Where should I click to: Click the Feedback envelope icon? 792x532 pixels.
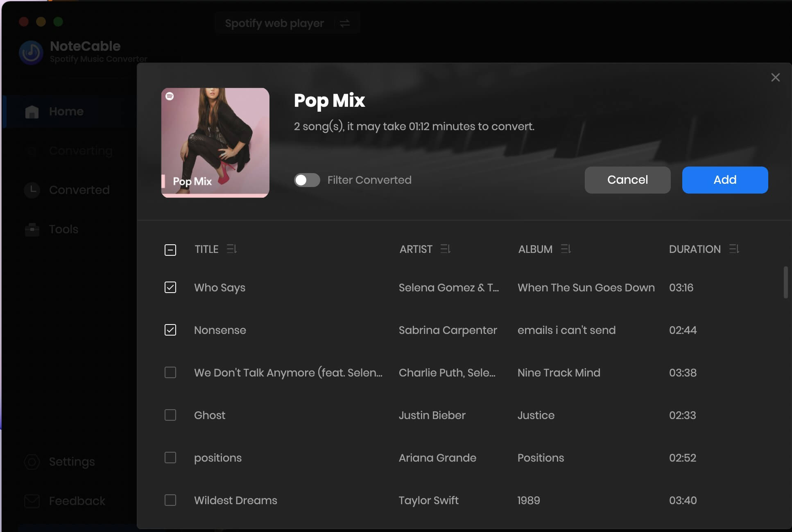32,501
